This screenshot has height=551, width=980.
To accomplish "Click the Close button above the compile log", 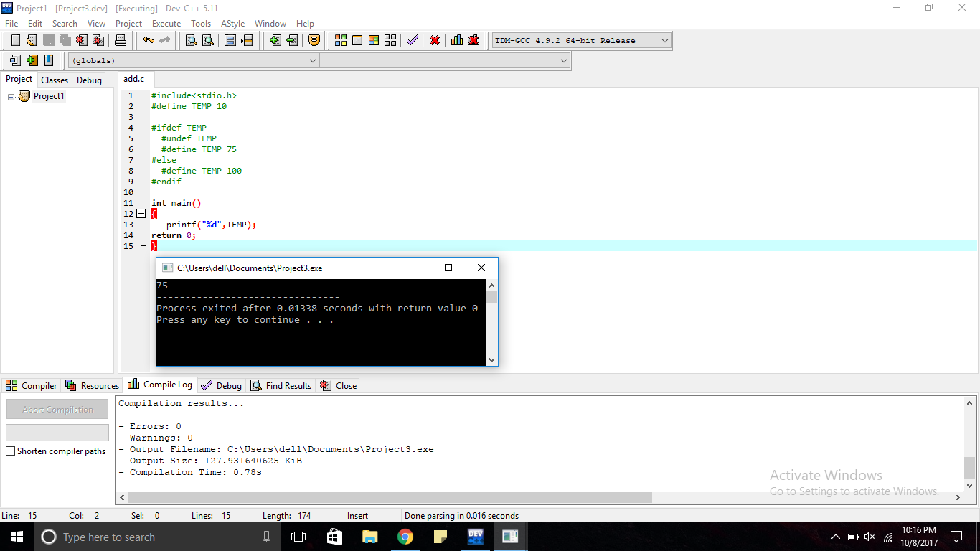I will click(337, 385).
